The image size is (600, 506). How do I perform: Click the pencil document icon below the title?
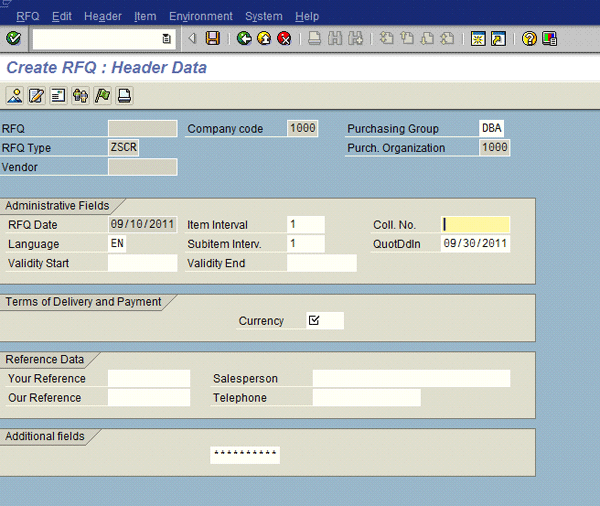[x=36, y=96]
